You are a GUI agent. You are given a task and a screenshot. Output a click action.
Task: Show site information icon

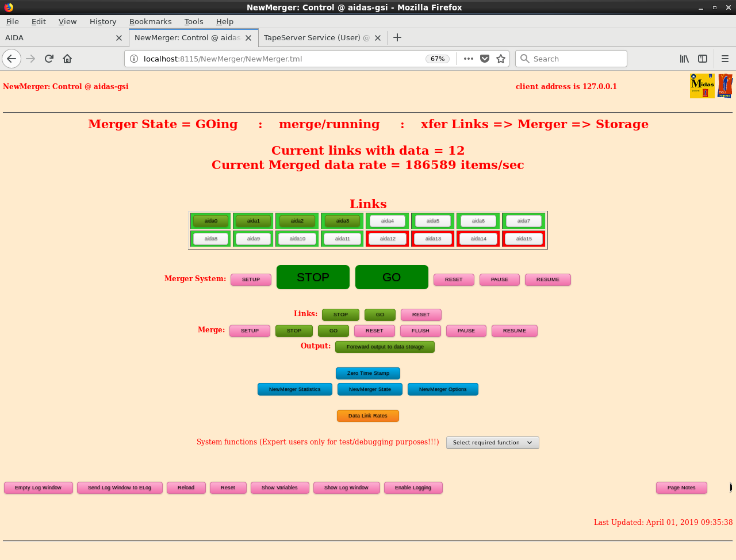(x=134, y=59)
